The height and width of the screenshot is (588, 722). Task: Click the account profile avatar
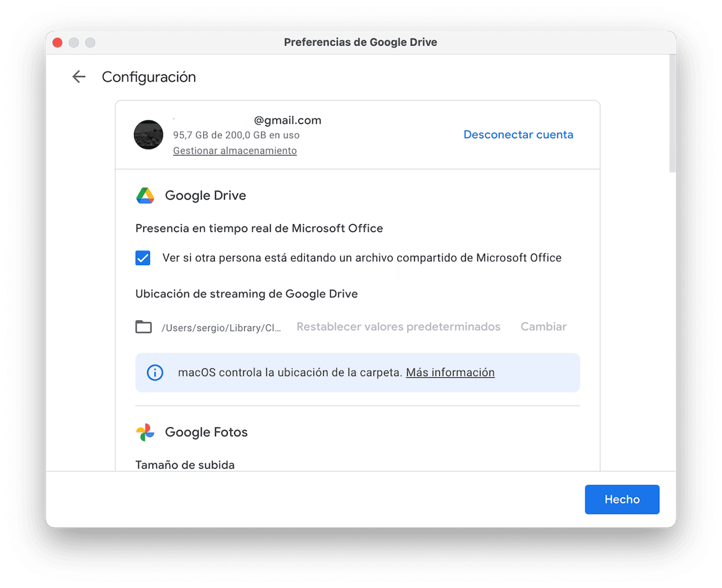(148, 135)
